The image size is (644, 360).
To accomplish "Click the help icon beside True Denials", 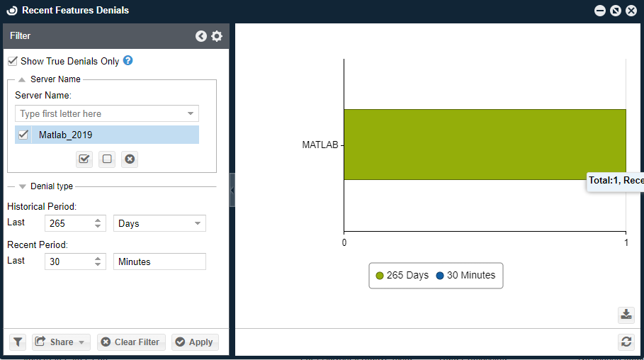I will click(x=128, y=61).
